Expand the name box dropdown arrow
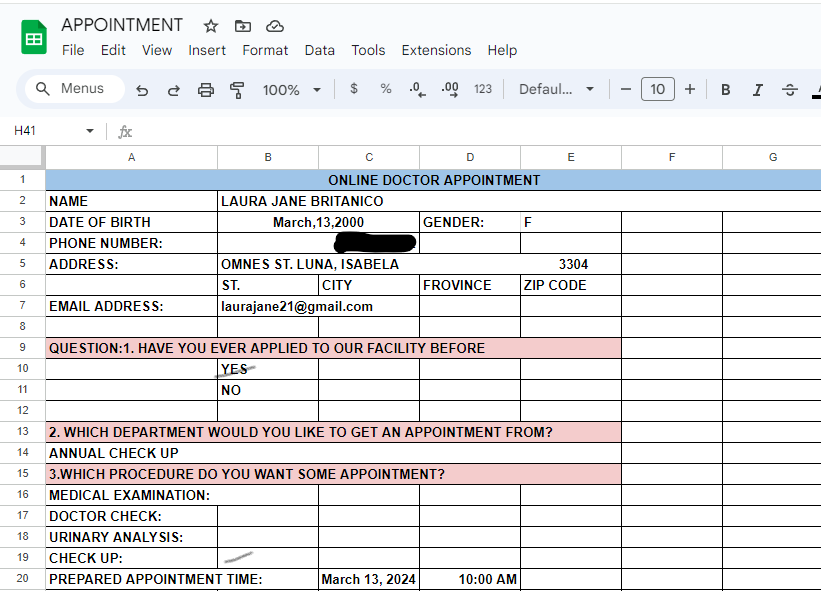Image resolution: width=821 pixels, height=591 pixels. [90, 131]
